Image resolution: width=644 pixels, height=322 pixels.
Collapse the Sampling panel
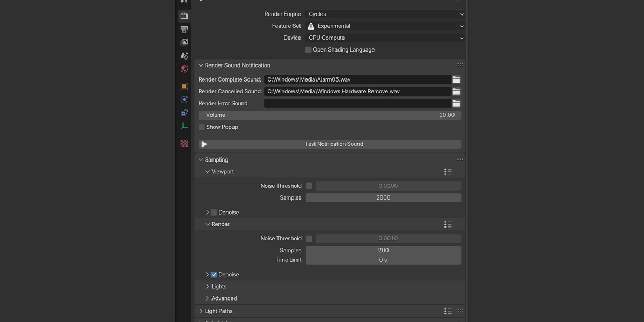tap(201, 160)
